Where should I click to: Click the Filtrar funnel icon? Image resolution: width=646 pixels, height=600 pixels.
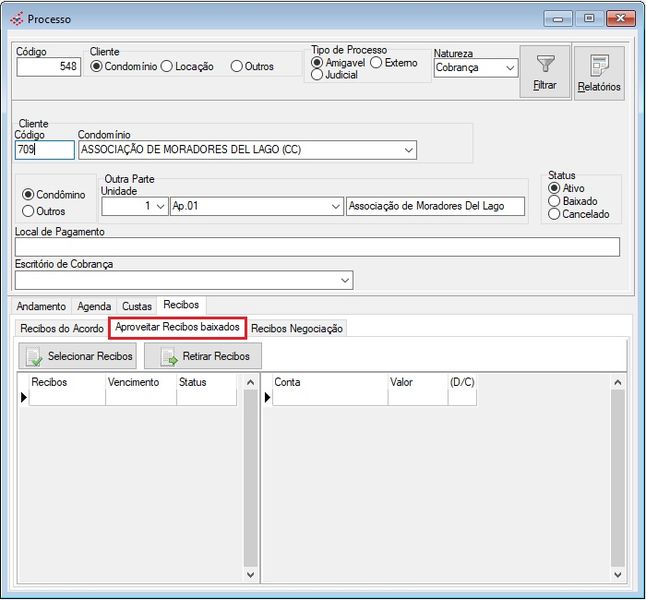[x=545, y=65]
